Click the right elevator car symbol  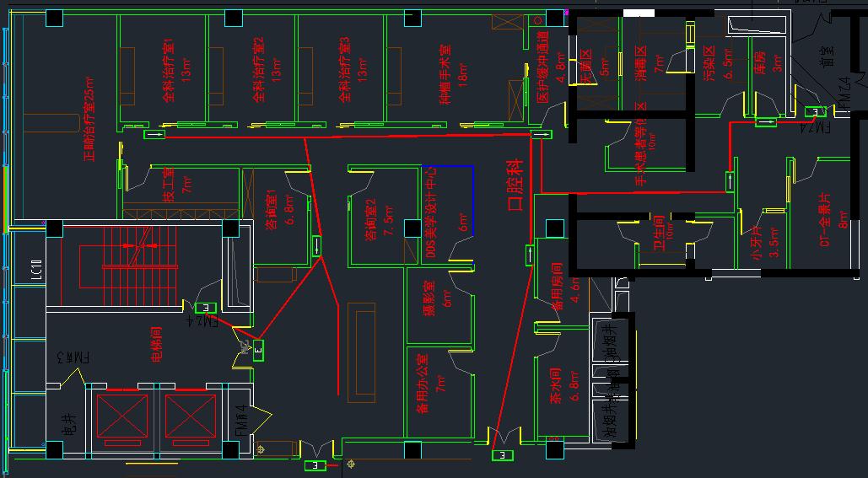coord(191,416)
